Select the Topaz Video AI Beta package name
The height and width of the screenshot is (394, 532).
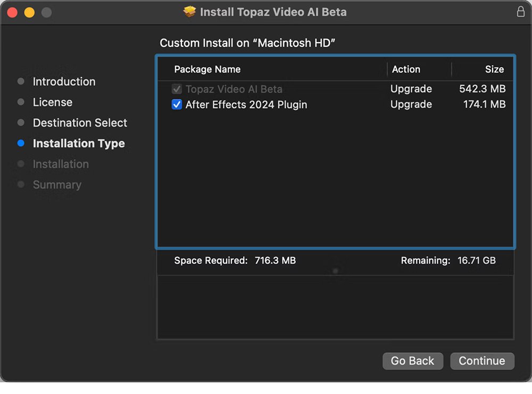click(234, 89)
